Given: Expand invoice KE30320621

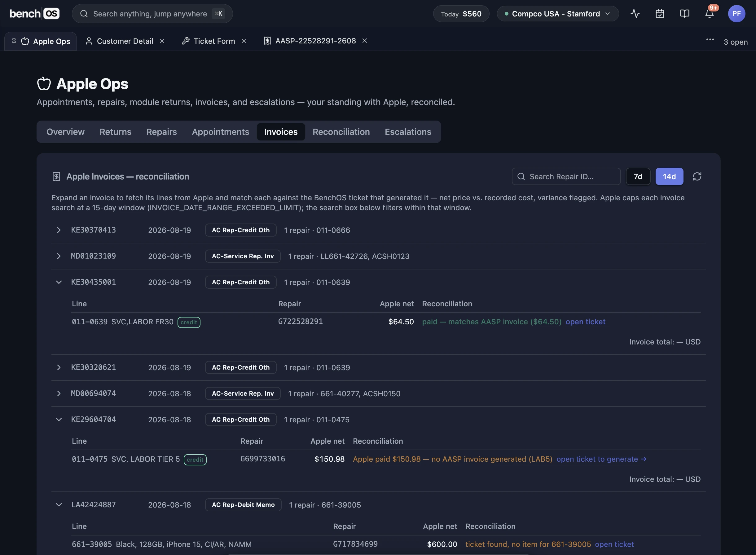Looking at the screenshot, I should [x=59, y=367].
